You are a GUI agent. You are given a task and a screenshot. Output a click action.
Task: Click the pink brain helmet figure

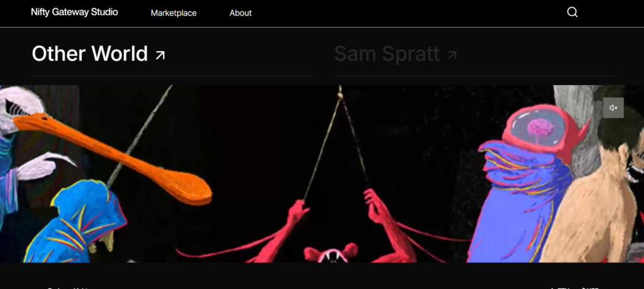(542, 132)
